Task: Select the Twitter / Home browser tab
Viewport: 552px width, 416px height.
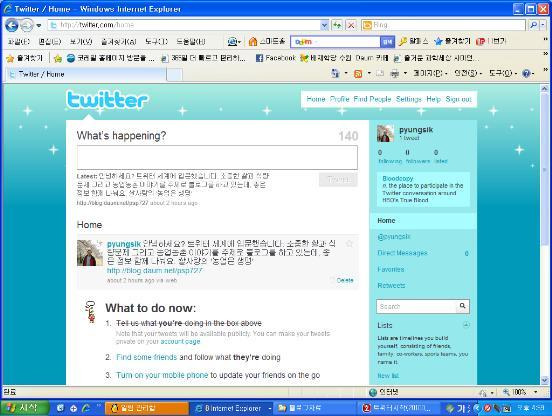Action: point(86,74)
